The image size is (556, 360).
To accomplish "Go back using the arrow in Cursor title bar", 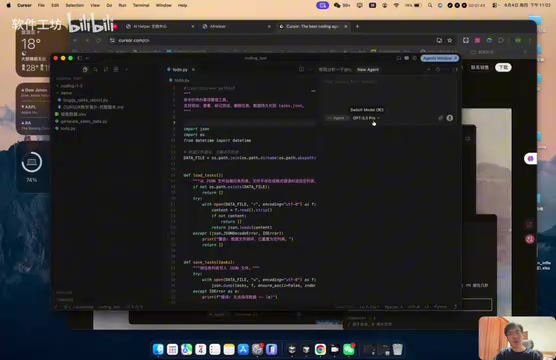I will 87,58.
